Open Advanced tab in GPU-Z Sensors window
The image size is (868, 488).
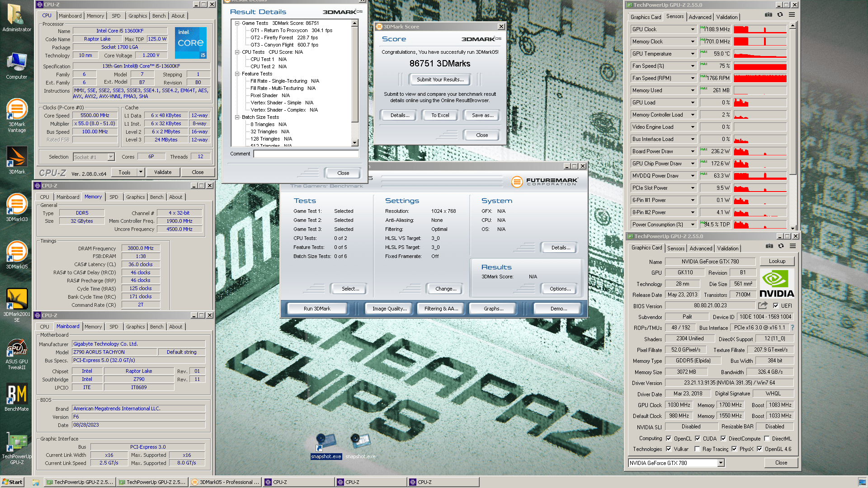click(700, 17)
